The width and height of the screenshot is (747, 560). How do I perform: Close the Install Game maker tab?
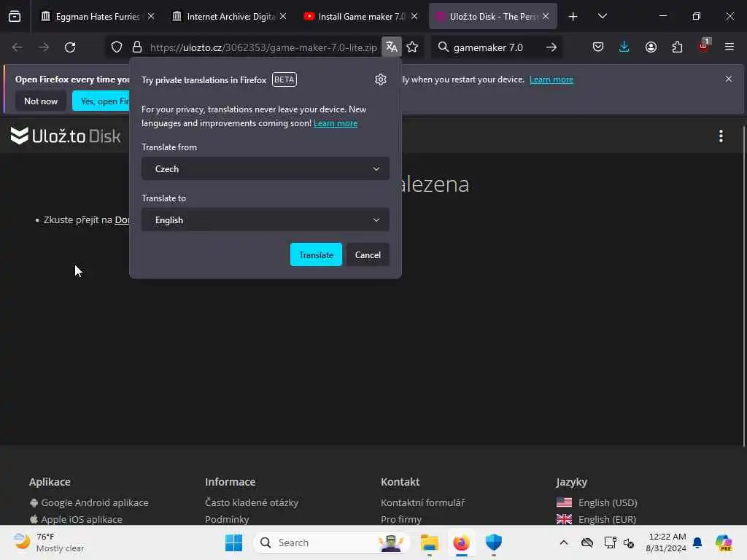pos(414,16)
